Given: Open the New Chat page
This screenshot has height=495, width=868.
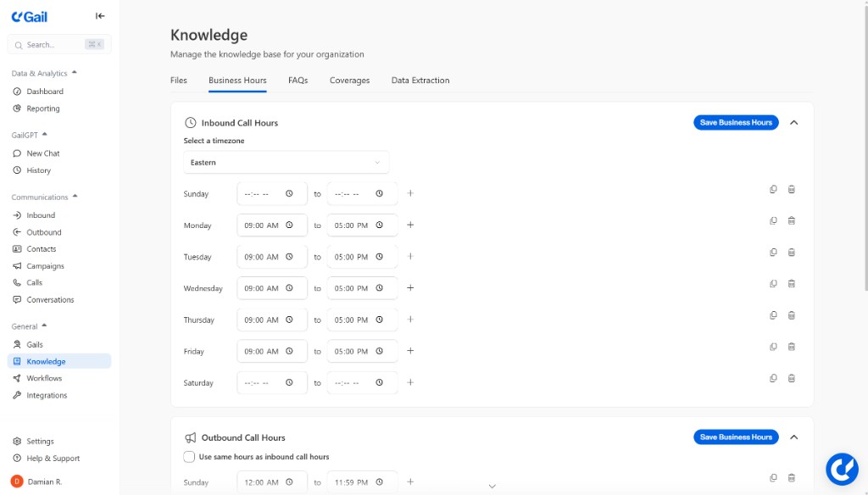Looking at the screenshot, I should coord(42,153).
